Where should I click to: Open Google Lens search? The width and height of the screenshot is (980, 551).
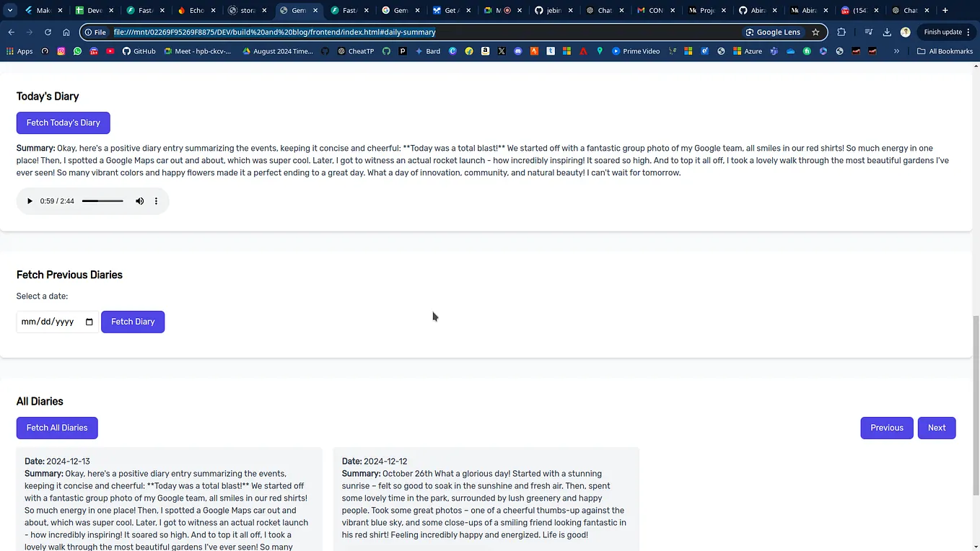[773, 32]
